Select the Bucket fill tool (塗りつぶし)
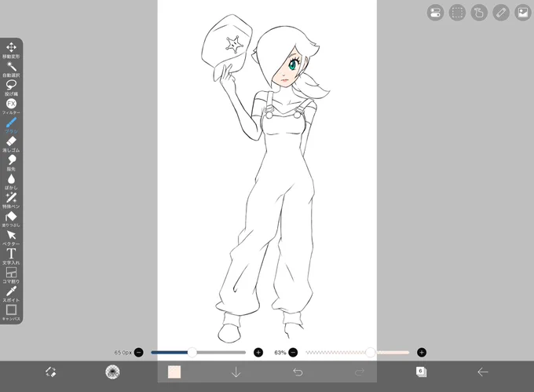 (11, 219)
